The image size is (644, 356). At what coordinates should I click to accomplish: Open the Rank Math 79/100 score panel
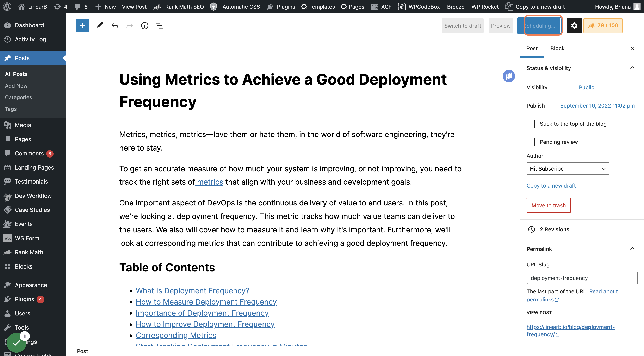(x=603, y=25)
